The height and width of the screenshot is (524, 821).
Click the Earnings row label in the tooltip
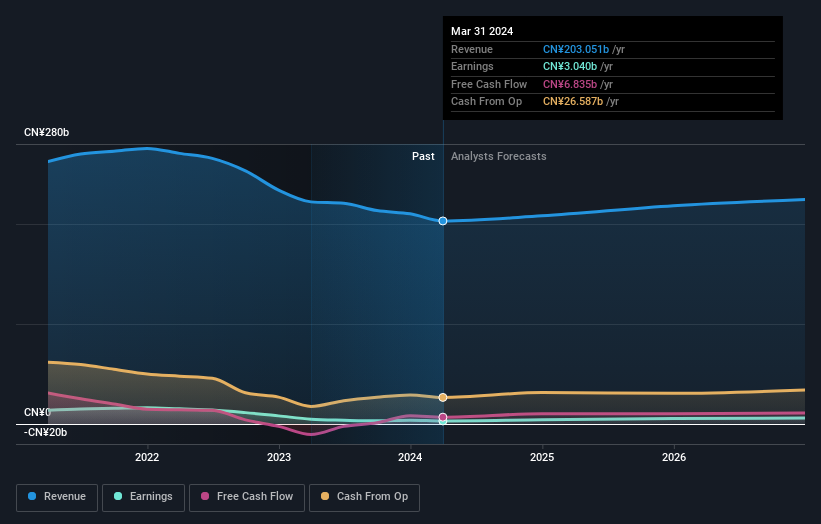472,66
